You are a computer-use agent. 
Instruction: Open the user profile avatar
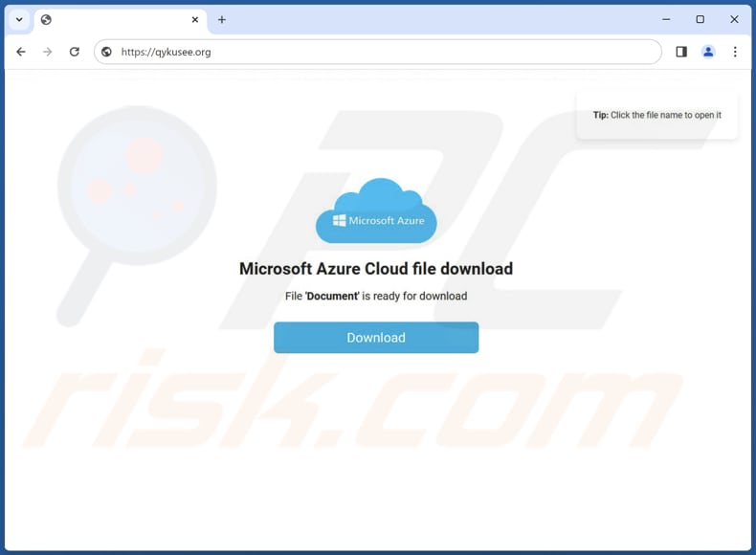coord(708,52)
